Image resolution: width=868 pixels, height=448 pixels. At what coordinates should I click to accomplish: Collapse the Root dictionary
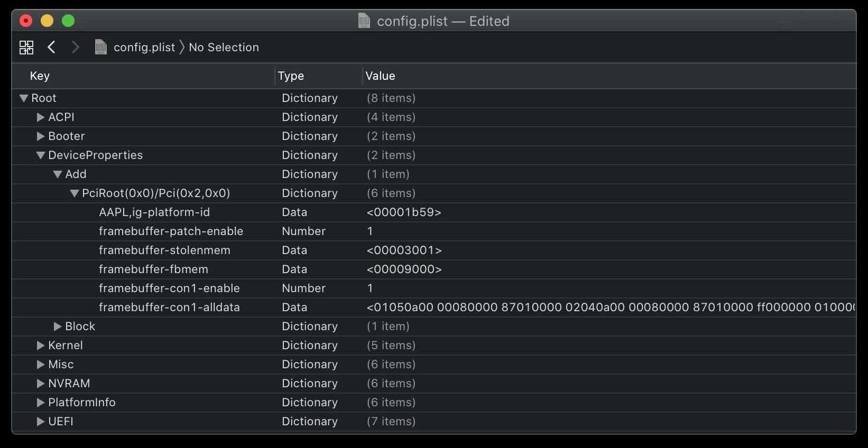click(24, 98)
